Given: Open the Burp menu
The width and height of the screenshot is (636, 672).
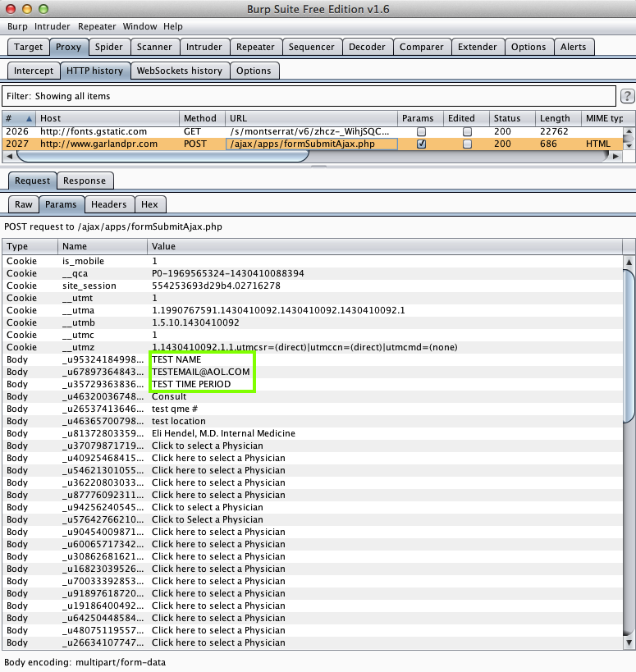Looking at the screenshot, I should coord(17,26).
